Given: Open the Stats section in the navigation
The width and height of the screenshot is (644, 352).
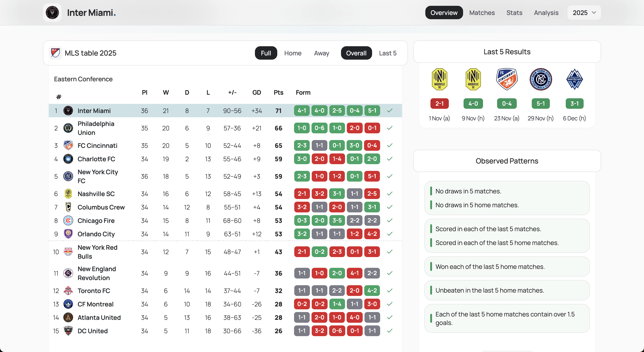Looking at the screenshot, I should 514,13.
